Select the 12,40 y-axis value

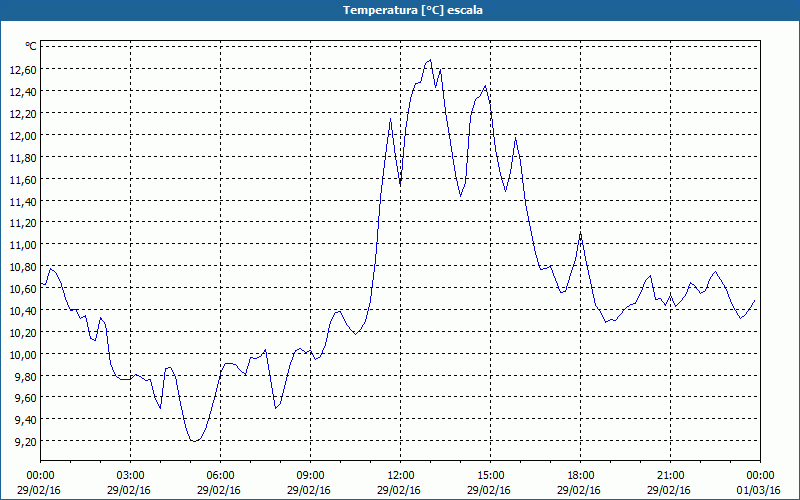click(x=23, y=92)
